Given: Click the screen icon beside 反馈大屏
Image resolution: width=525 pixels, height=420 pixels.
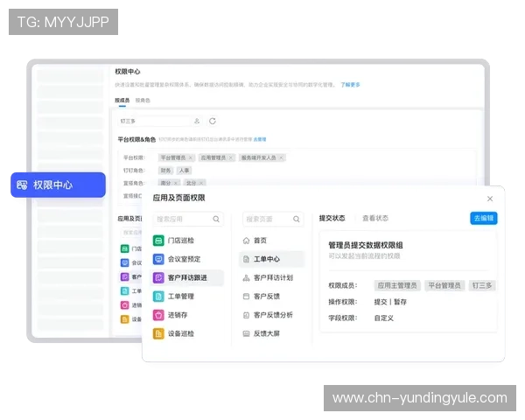Looking at the screenshot, I should [x=246, y=333].
